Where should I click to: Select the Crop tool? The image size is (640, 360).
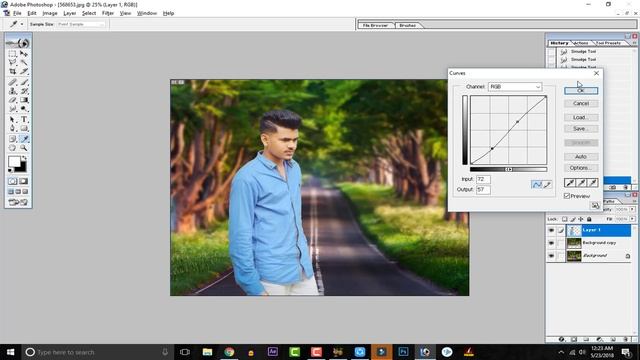[13, 71]
